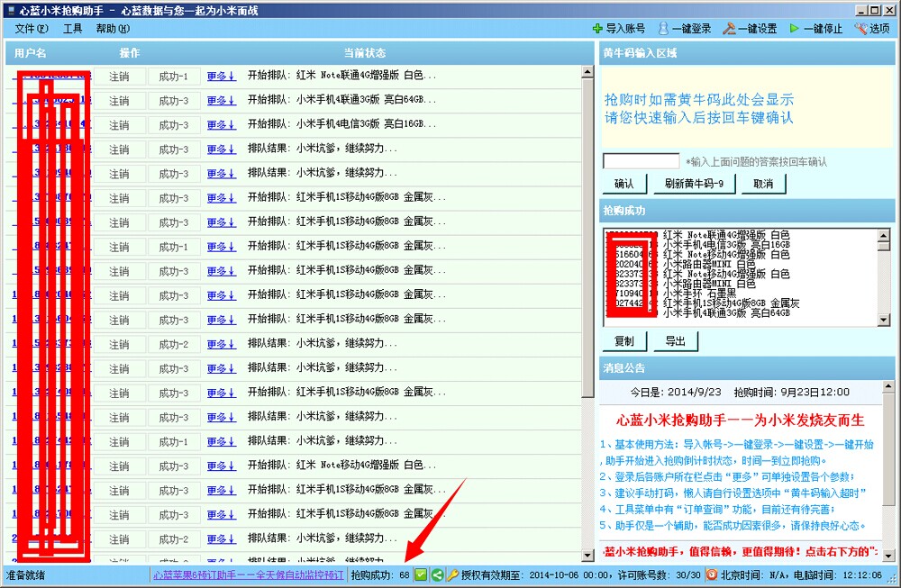Click the green checkmark icon in status bar
901x588 pixels.
[x=420, y=574]
